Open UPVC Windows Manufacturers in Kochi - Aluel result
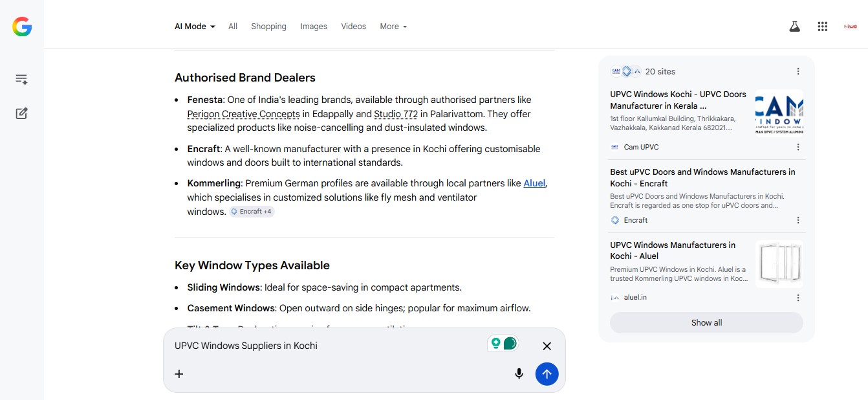868x400 pixels. click(x=673, y=250)
